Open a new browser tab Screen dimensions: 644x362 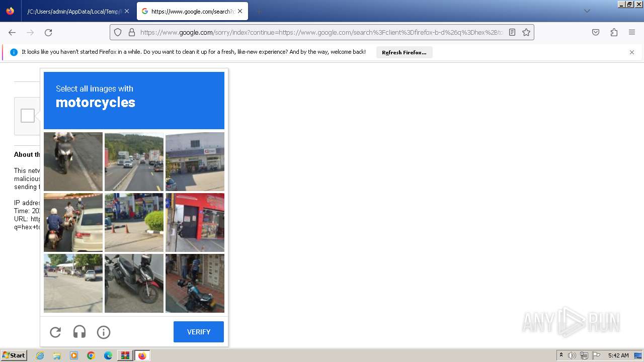pos(259,11)
